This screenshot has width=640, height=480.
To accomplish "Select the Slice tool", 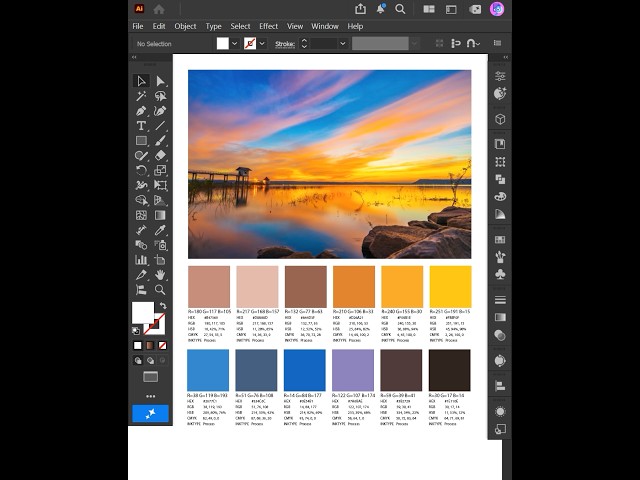I will click(x=141, y=275).
